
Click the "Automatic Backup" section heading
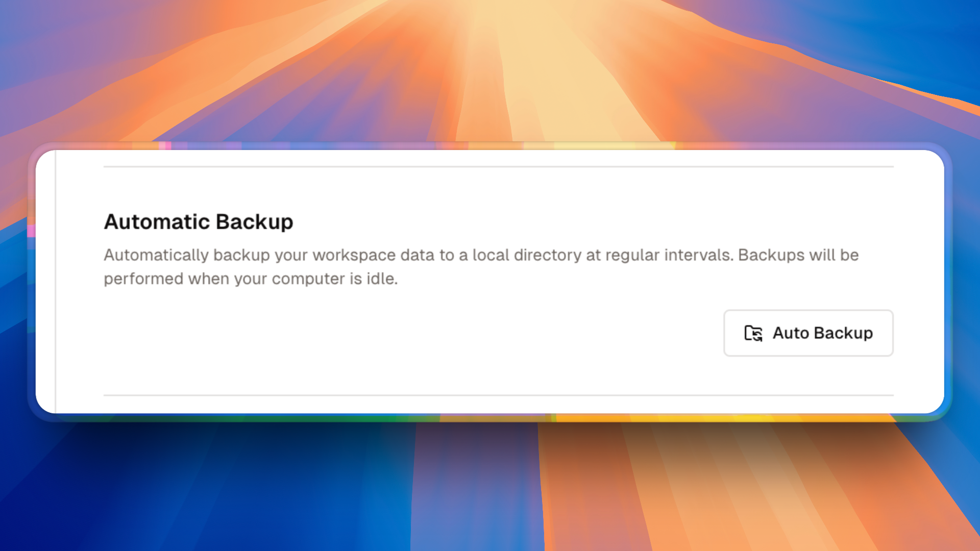[199, 222]
